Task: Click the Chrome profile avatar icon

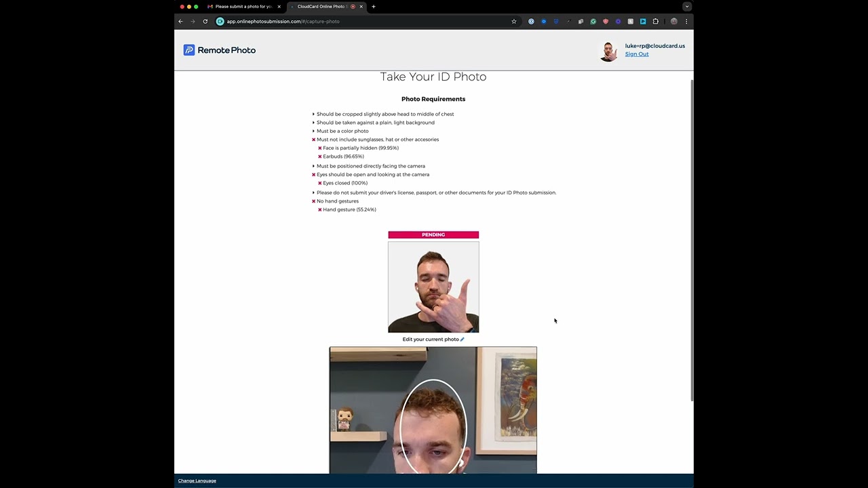Action: click(x=674, y=22)
